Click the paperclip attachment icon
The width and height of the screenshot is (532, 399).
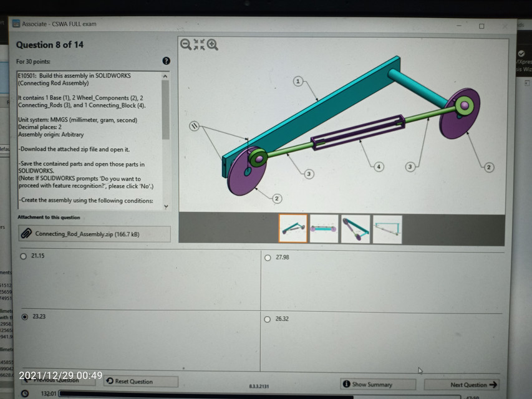click(x=26, y=233)
